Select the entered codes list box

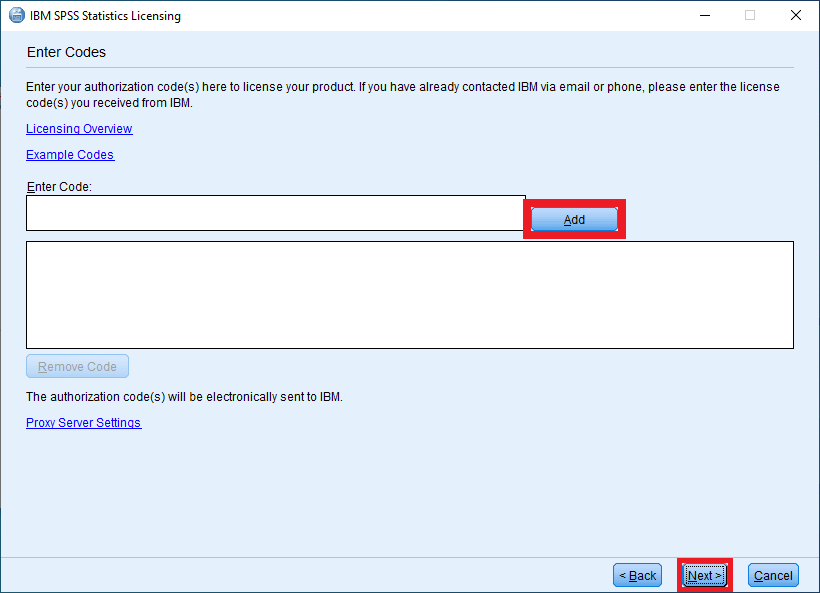(x=410, y=295)
